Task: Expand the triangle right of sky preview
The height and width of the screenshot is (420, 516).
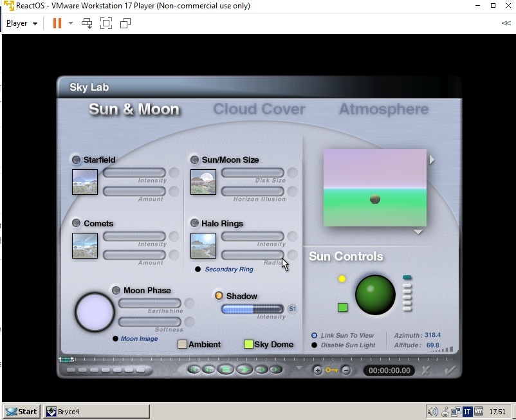Action: [432, 160]
